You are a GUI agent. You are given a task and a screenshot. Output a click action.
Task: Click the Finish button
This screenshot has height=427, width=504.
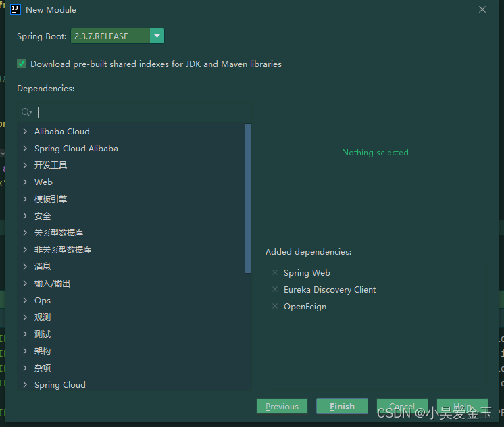pos(342,406)
